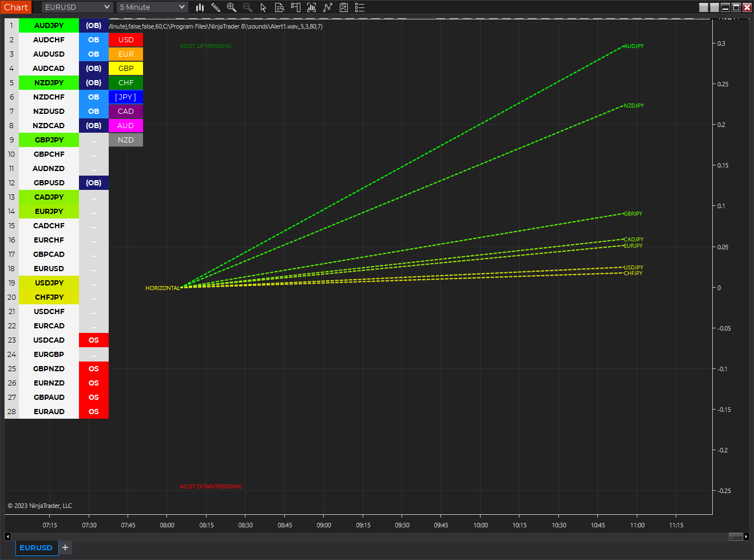Click the horizontal scrollbar thumb

(x=736, y=537)
